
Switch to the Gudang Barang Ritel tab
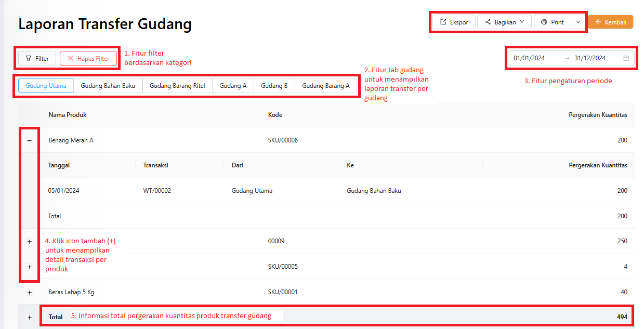coord(177,86)
